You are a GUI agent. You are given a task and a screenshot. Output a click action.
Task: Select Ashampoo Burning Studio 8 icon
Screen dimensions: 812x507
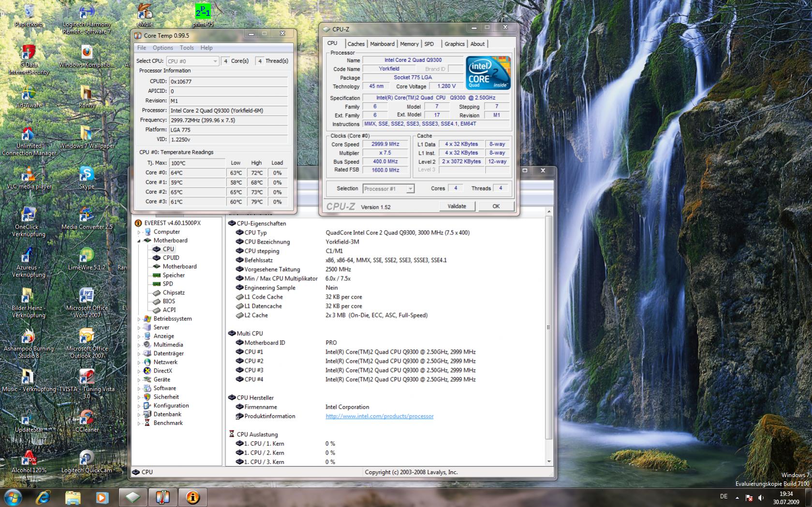[29, 344]
